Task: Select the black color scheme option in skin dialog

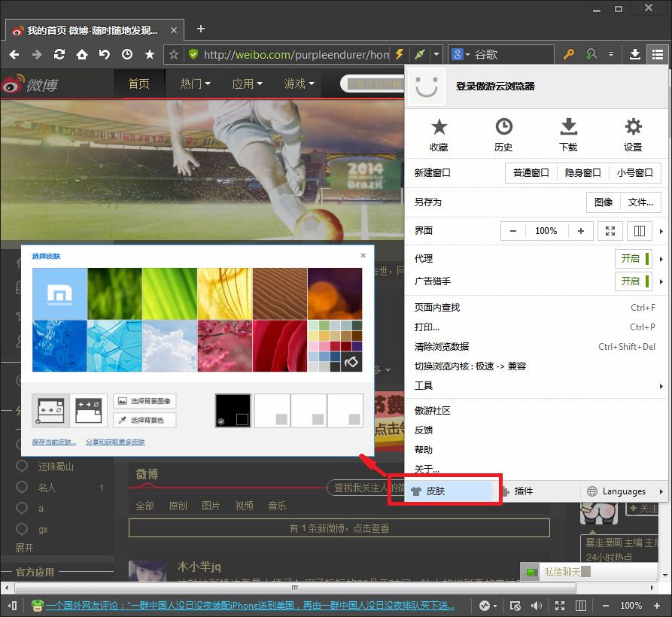Action: click(x=233, y=411)
